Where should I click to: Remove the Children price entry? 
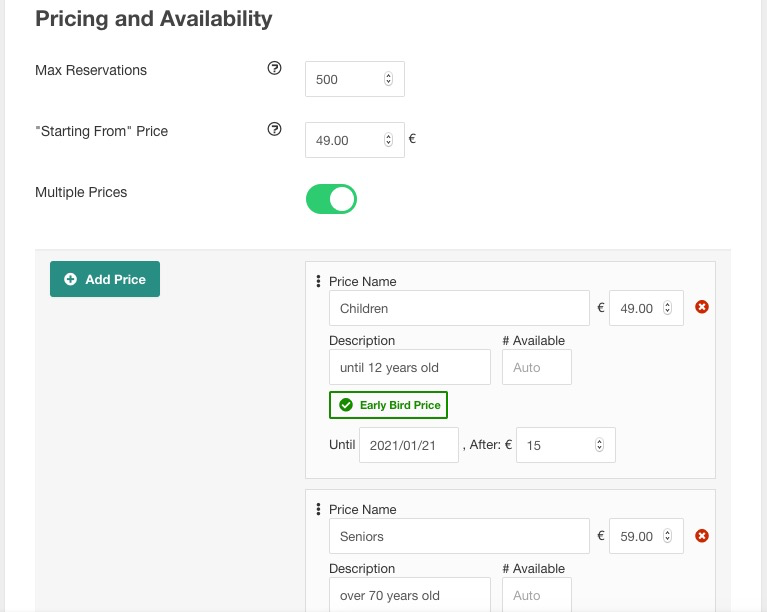coord(702,307)
